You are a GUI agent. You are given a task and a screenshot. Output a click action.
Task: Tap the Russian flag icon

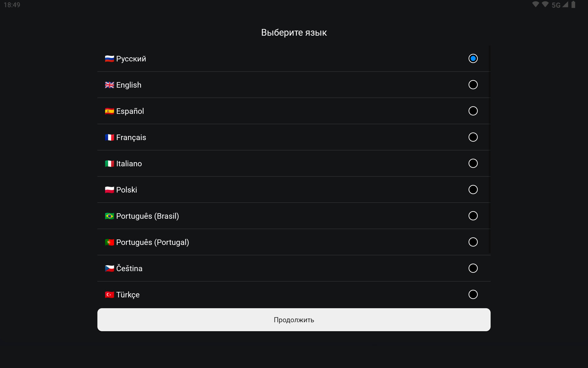tap(109, 59)
